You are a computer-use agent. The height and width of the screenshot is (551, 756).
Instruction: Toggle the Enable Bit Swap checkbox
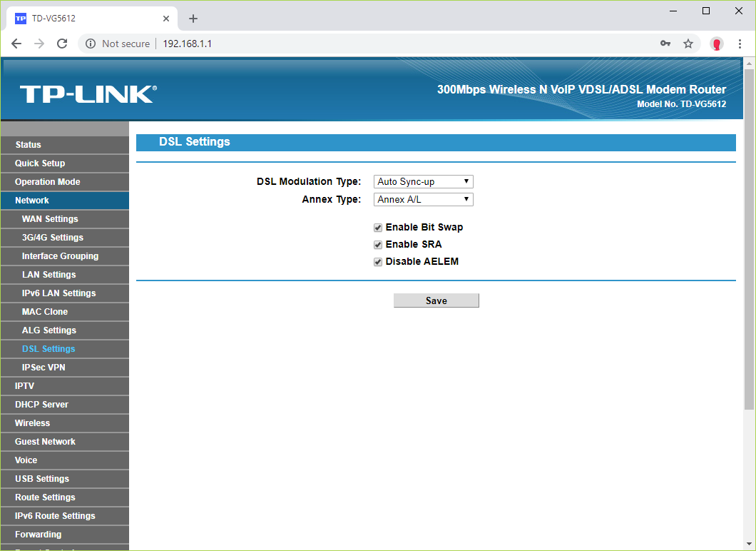click(378, 228)
